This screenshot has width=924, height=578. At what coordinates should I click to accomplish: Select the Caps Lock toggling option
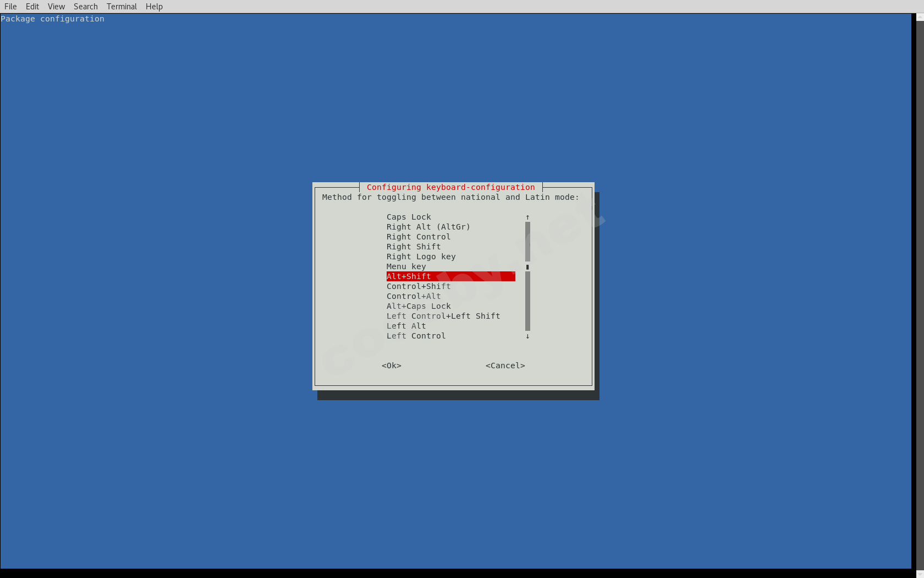click(409, 217)
